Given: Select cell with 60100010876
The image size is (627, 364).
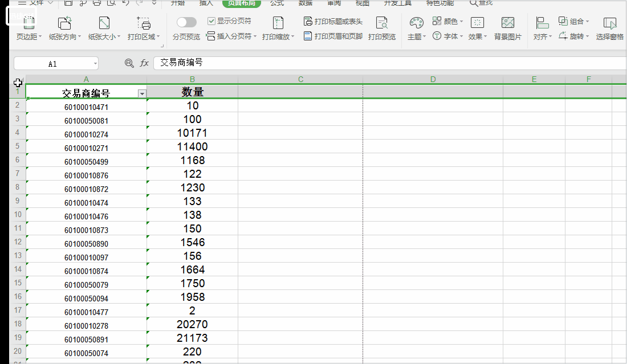Looking at the screenshot, I should point(86,174).
